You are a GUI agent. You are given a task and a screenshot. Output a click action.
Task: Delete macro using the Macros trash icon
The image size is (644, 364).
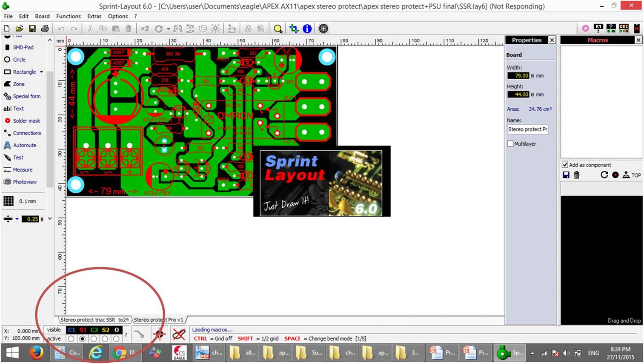(577, 175)
